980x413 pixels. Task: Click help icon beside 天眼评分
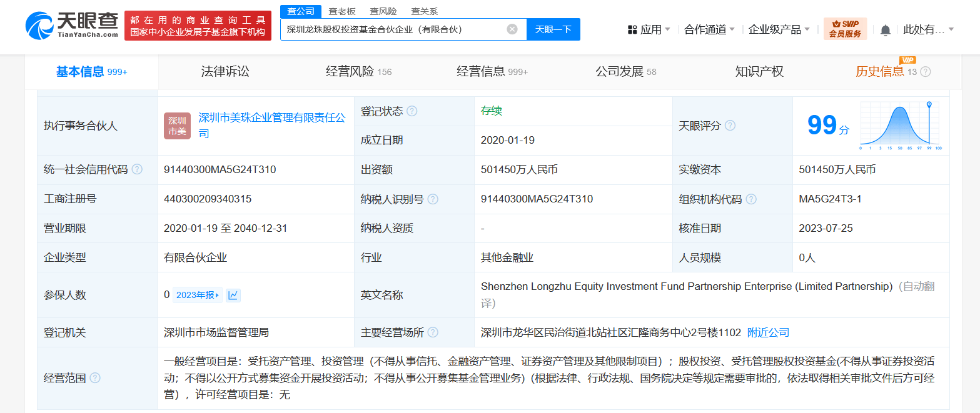point(730,126)
